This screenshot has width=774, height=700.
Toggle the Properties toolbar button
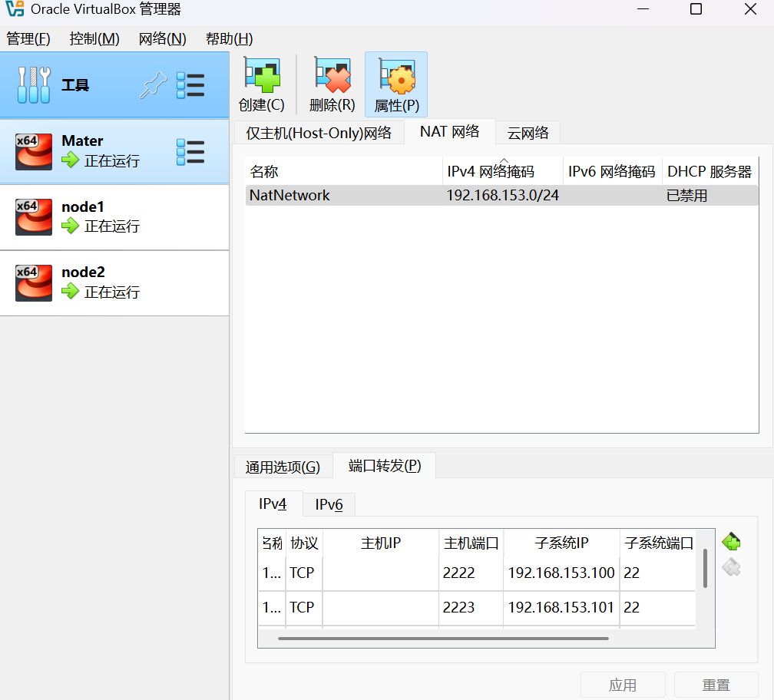396,84
